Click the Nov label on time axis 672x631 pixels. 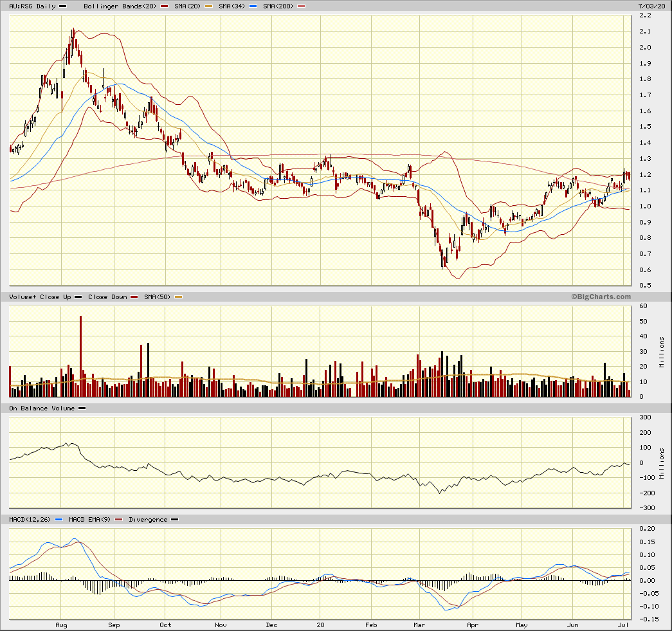pyautogui.click(x=221, y=625)
